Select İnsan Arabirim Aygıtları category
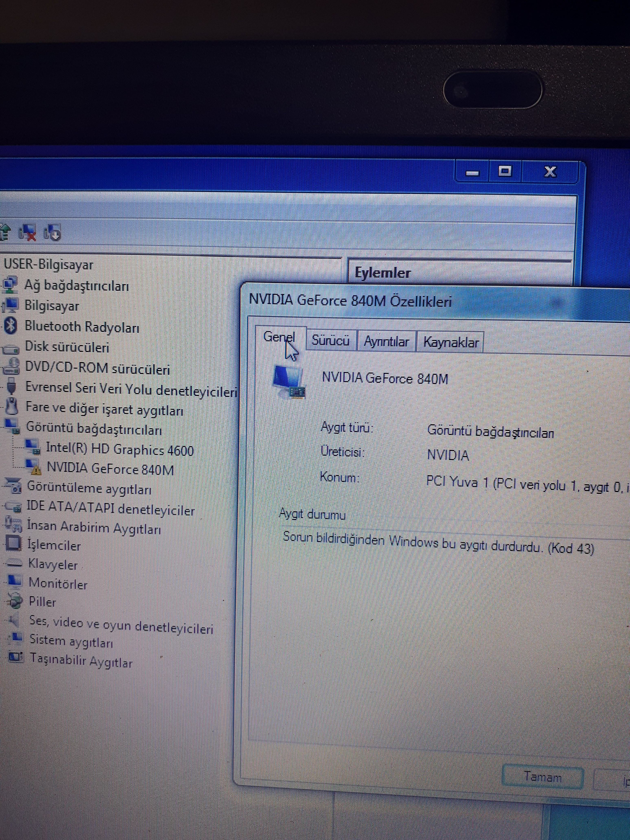Screen dimensions: 630x840 click(94, 527)
